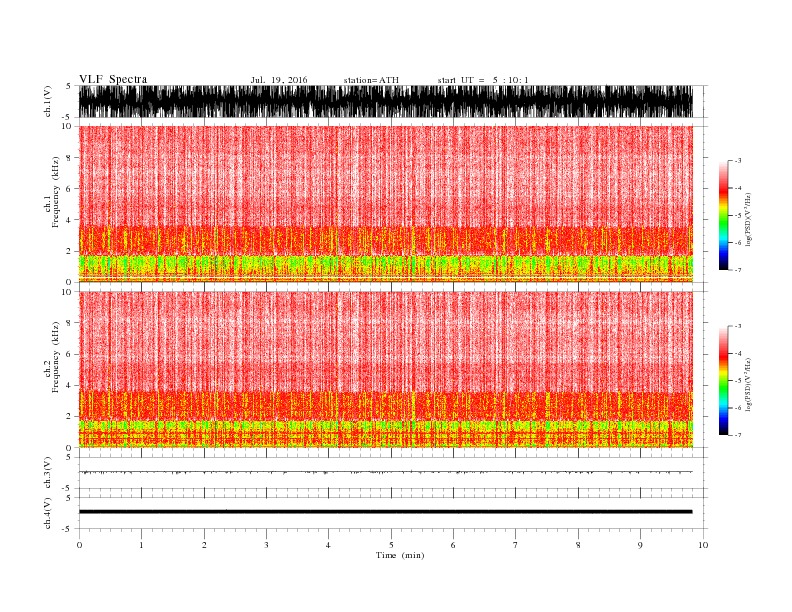Click inside the ch.2 frequency spectrogram panel
The width and height of the screenshot is (792, 612).
385,370
